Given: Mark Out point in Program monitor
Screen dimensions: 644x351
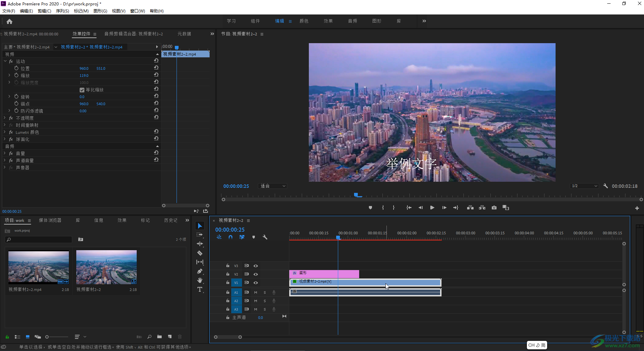Looking at the screenshot, I should pos(394,208).
